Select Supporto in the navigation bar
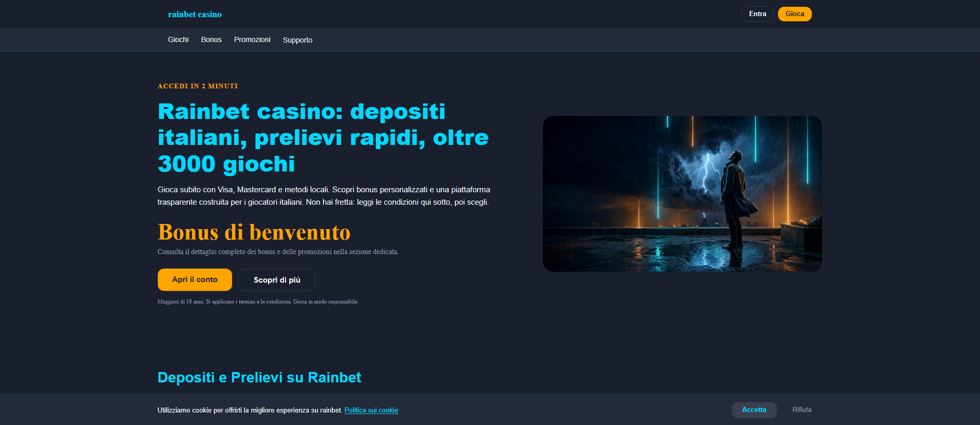 [297, 40]
